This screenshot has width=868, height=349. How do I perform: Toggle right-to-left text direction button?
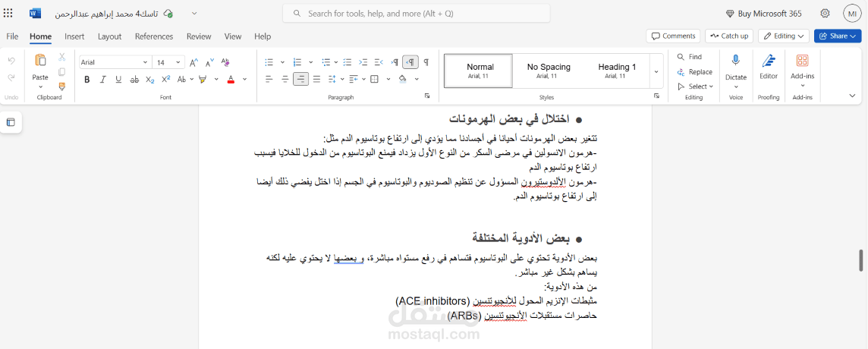pyautogui.click(x=410, y=62)
